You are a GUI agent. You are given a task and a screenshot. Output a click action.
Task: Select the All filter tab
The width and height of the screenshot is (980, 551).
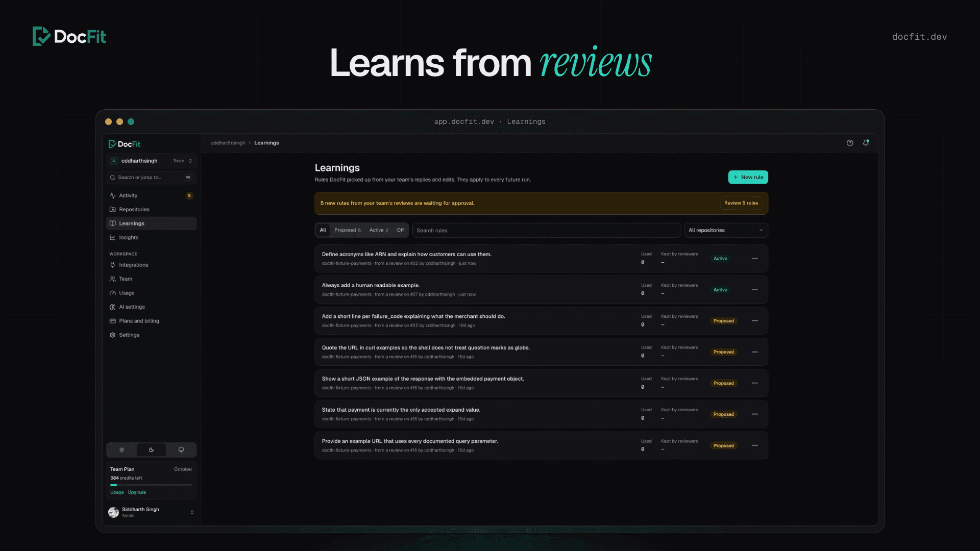click(323, 230)
